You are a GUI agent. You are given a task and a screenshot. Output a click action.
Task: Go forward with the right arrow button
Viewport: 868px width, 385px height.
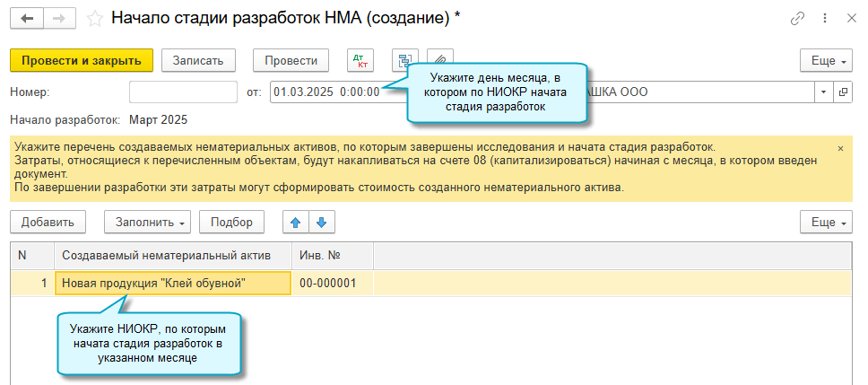(x=60, y=18)
